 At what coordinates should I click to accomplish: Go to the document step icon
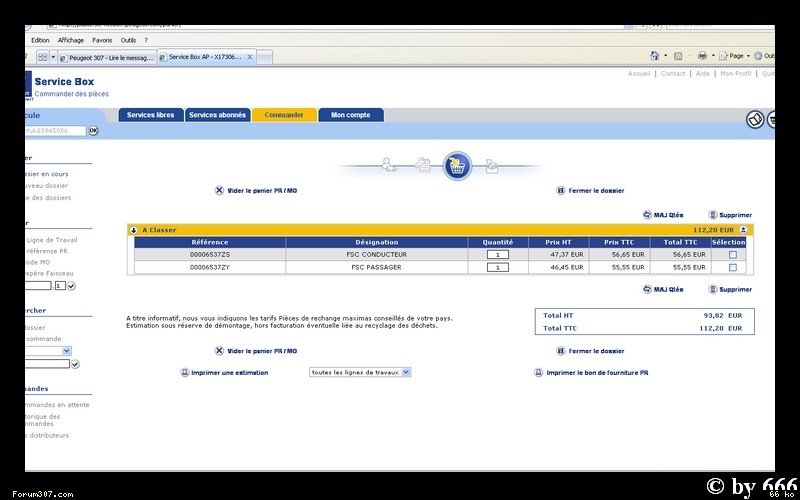click(x=422, y=165)
